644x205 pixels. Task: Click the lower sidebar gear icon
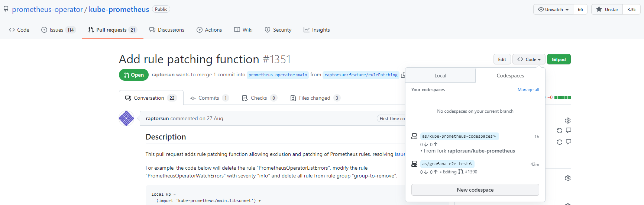point(568,178)
